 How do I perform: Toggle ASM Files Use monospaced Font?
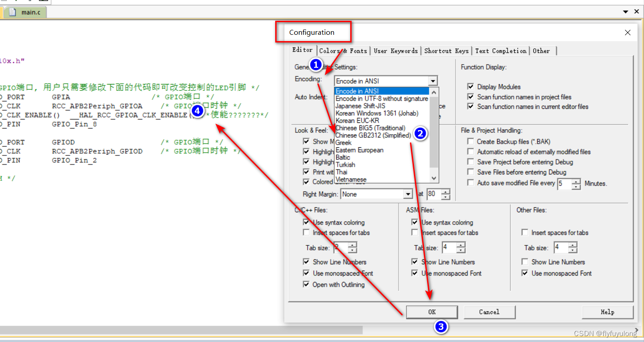coord(415,273)
